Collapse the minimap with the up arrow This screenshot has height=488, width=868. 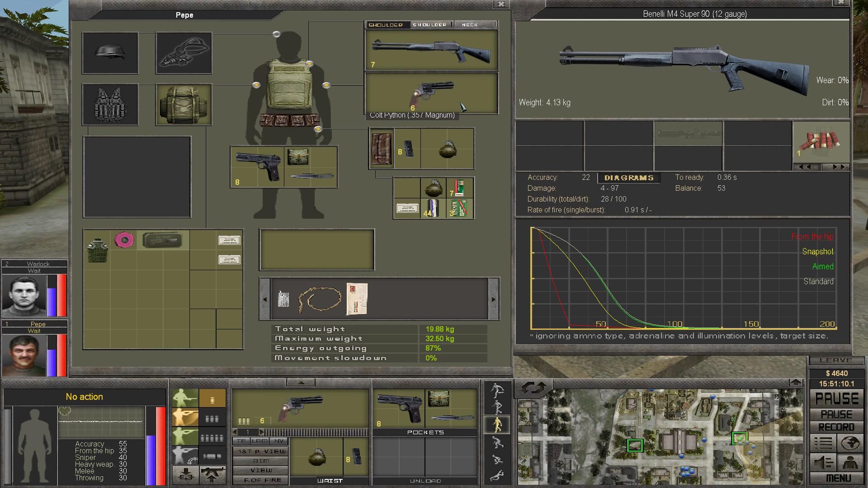click(796, 382)
